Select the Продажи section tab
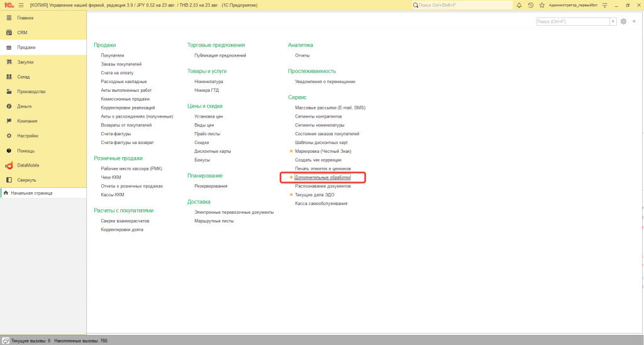Viewport: 644px width, 345px height. (x=43, y=47)
